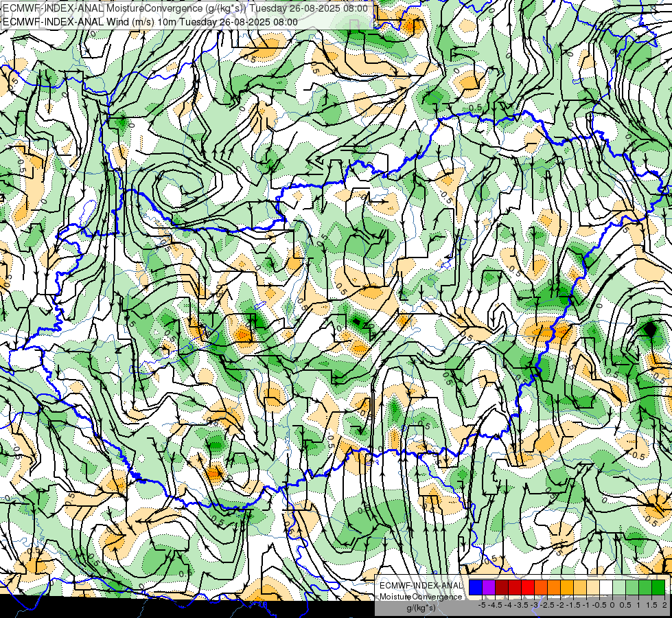Click the legend unit g/(kg*s)

(x=421, y=608)
